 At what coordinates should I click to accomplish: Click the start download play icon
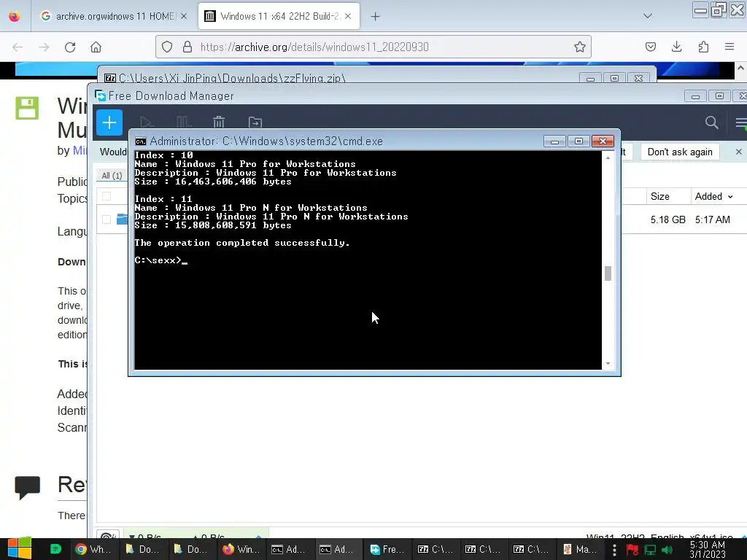coord(146,122)
